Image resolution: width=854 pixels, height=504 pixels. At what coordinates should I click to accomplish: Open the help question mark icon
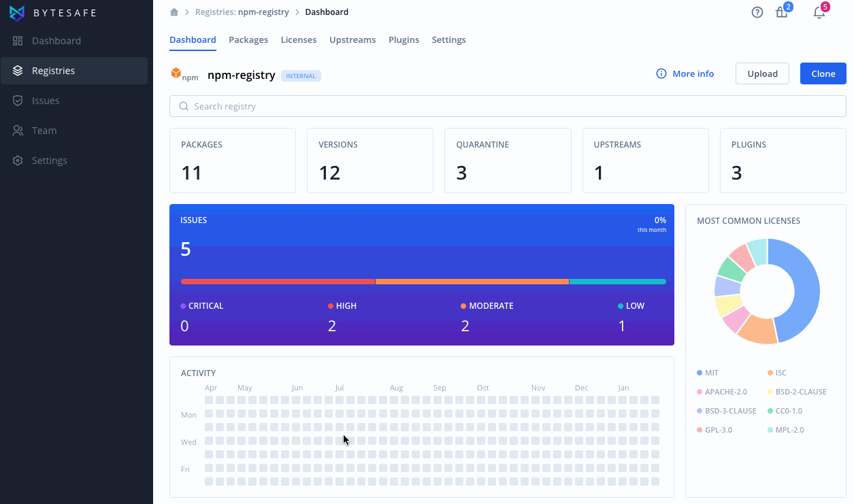[757, 12]
